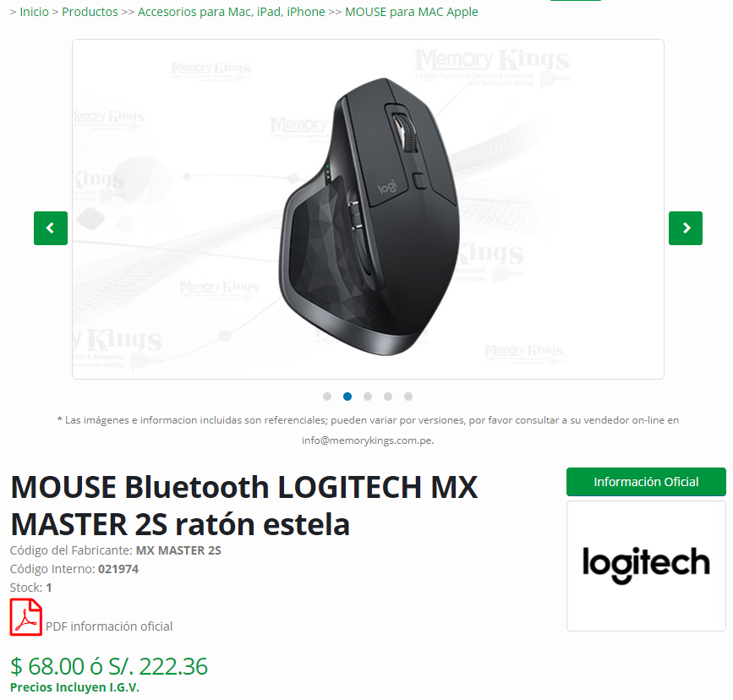Viewport: 733px width, 700px height.
Task: Click the Logitech brand logo
Action: [646, 566]
